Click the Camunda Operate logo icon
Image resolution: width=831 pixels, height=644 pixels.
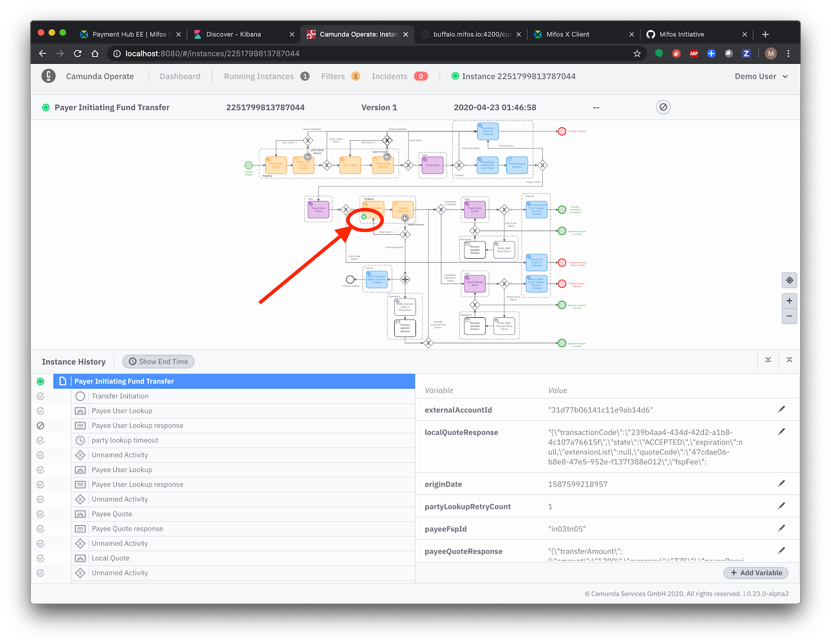point(48,76)
